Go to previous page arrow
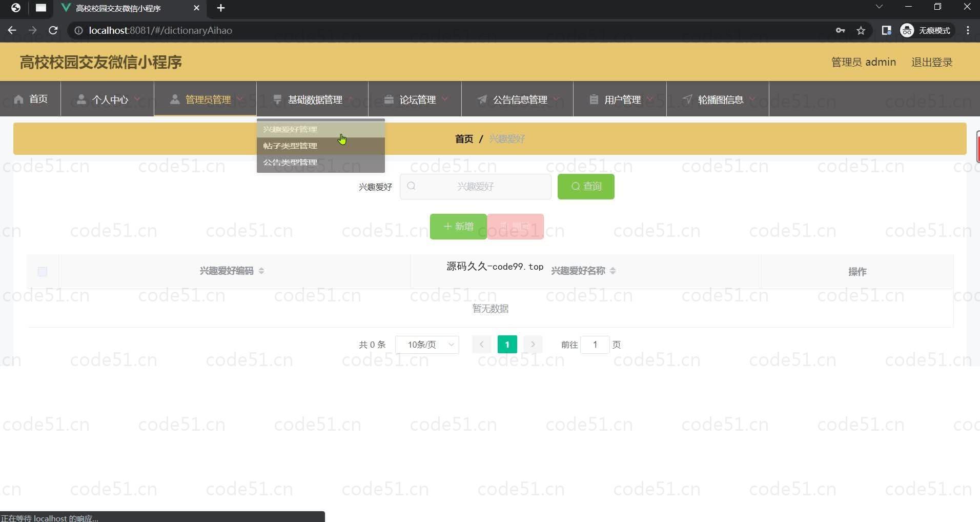Screen dimensions: 980x522 481,345
